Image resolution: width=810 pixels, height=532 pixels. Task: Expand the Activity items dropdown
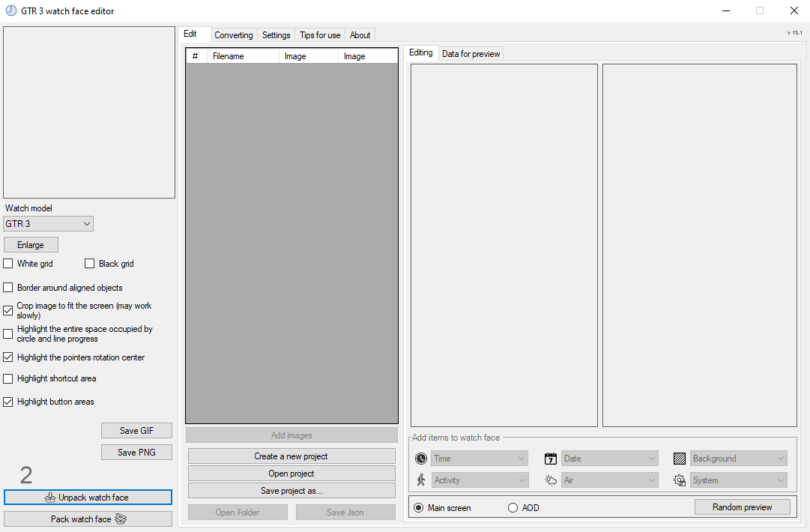(x=480, y=480)
